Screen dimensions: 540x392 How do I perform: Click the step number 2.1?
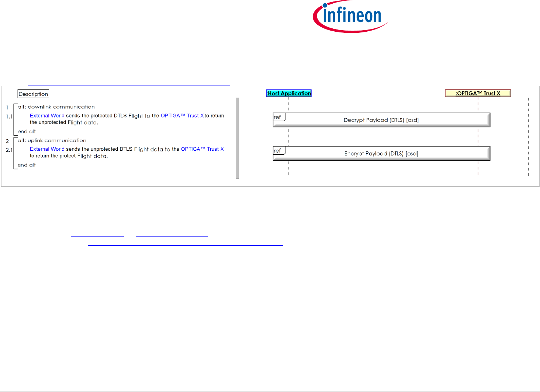(x=9, y=150)
